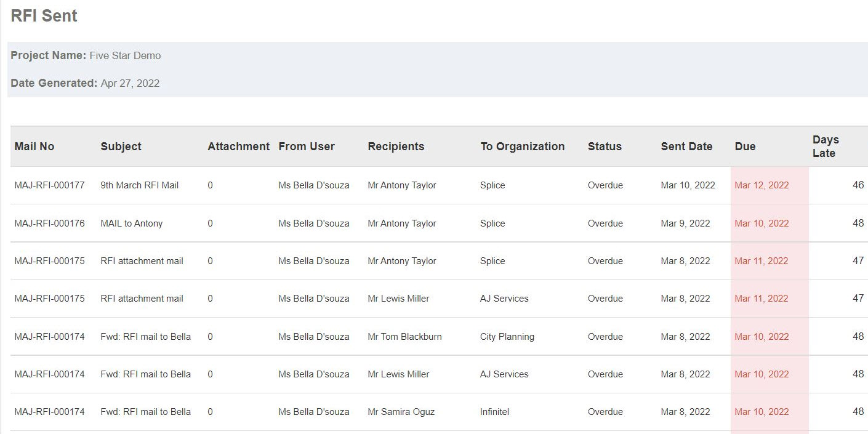The height and width of the screenshot is (434, 868).
Task: Click the Days Late value 46
Action: (x=858, y=185)
